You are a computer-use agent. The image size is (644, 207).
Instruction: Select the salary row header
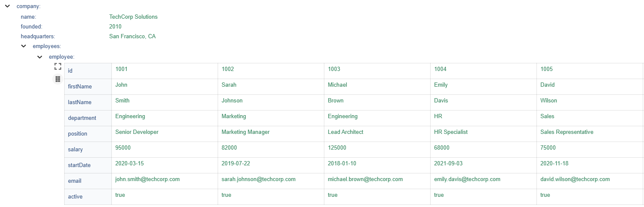[x=88, y=150]
